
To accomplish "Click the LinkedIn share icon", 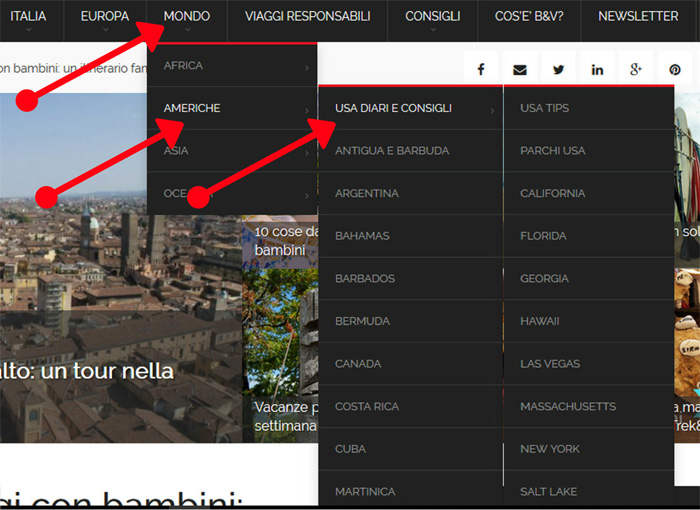I will (x=597, y=70).
